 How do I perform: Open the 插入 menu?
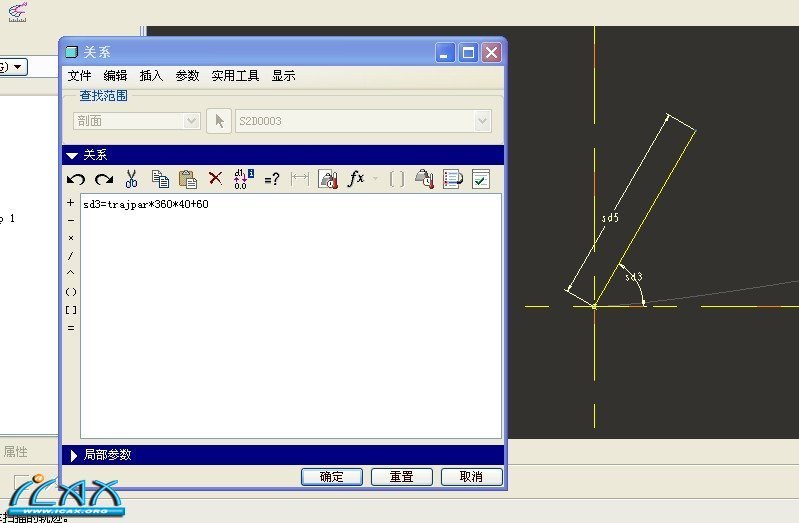151,76
